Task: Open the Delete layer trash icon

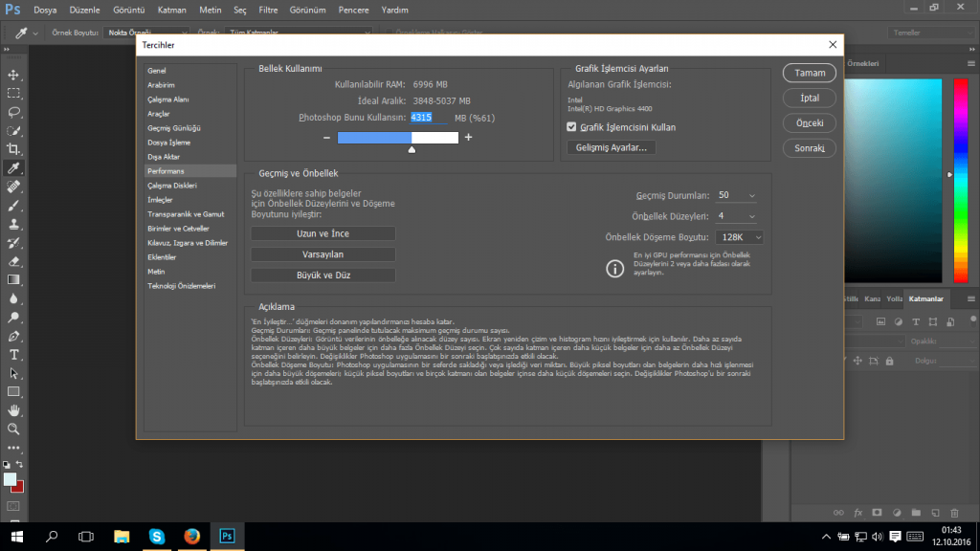Action: click(x=955, y=513)
